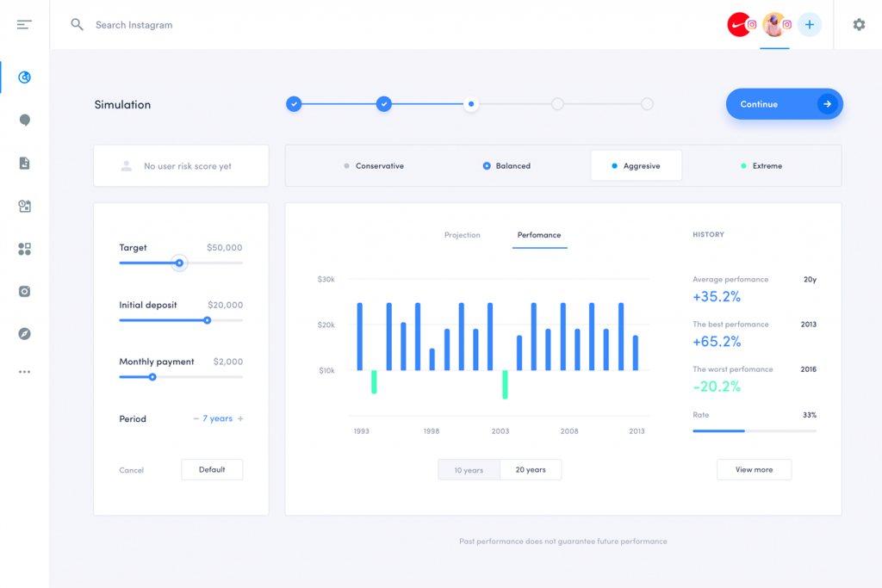Viewport: 882px width, 588px height.
Task: Choose the Extreme risk option
Action: (x=761, y=166)
